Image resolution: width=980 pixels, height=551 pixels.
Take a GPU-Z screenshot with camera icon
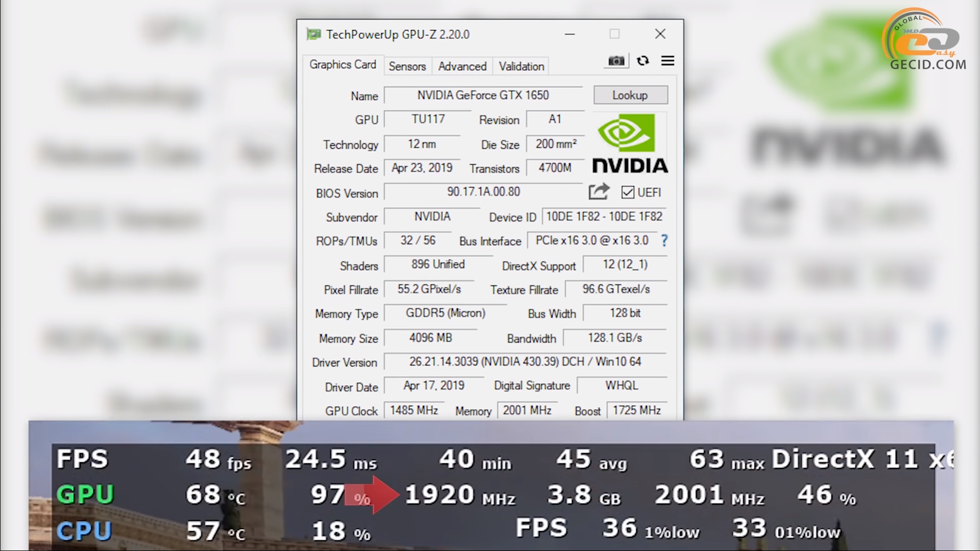[616, 61]
